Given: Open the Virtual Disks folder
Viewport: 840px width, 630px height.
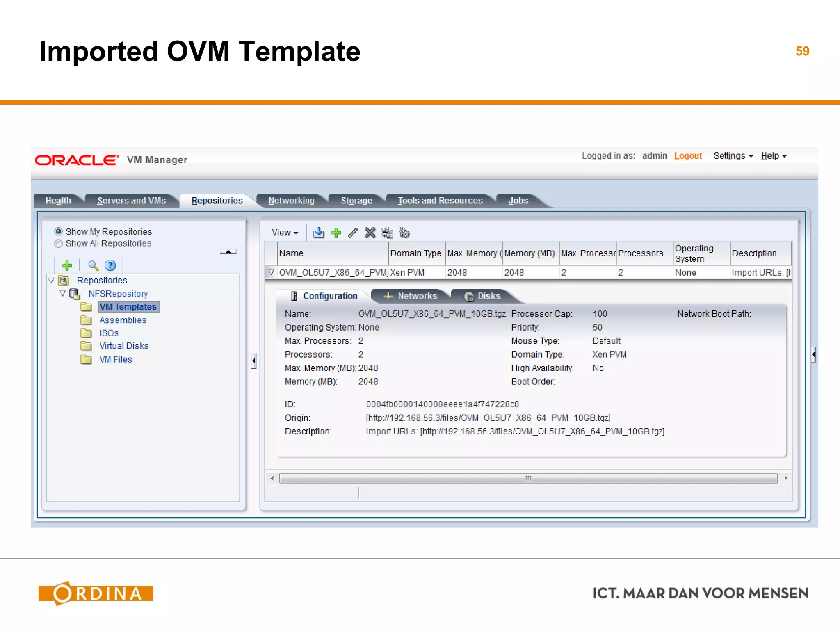Looking at the screenshot, I should [124, 346].
